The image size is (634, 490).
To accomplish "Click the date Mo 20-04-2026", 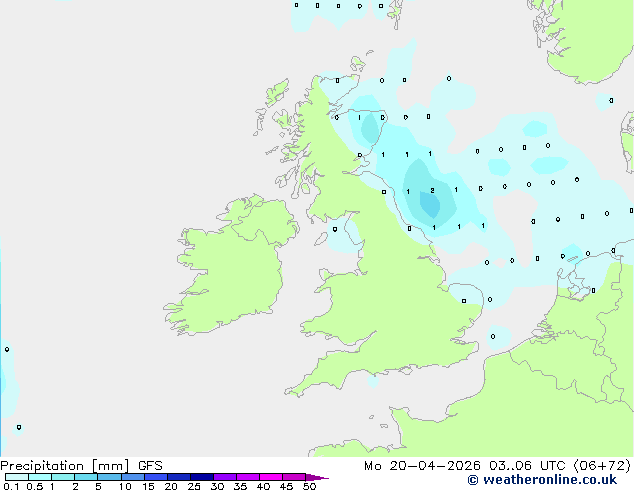I will 422,466.
